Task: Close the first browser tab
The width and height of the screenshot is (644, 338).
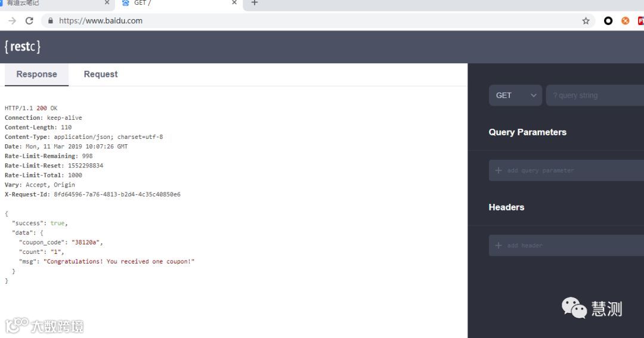Action: click(107, 2)
